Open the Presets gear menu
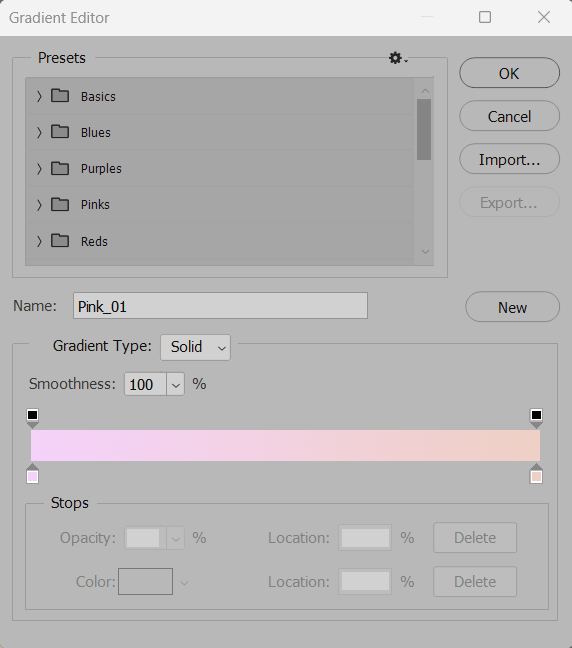This screenshot has width=572, height=648. coord(398,58)
